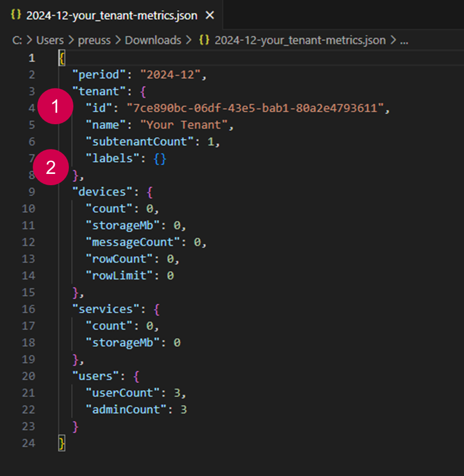This screenshot has height=476, width=464.
Task: Open the Users breadcrumb folder
Action: click(x=50, y=40)
